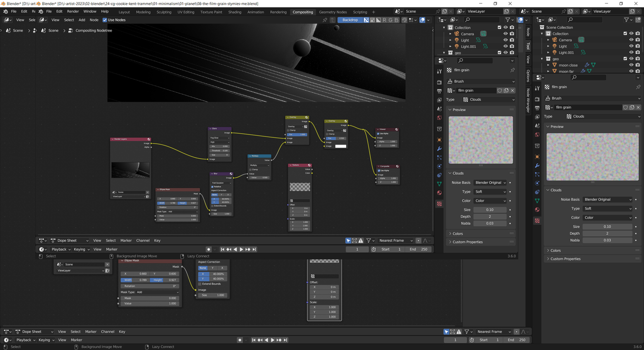Open the Render menu
Viewport: 644px width, 350px height.
point(73,11)
